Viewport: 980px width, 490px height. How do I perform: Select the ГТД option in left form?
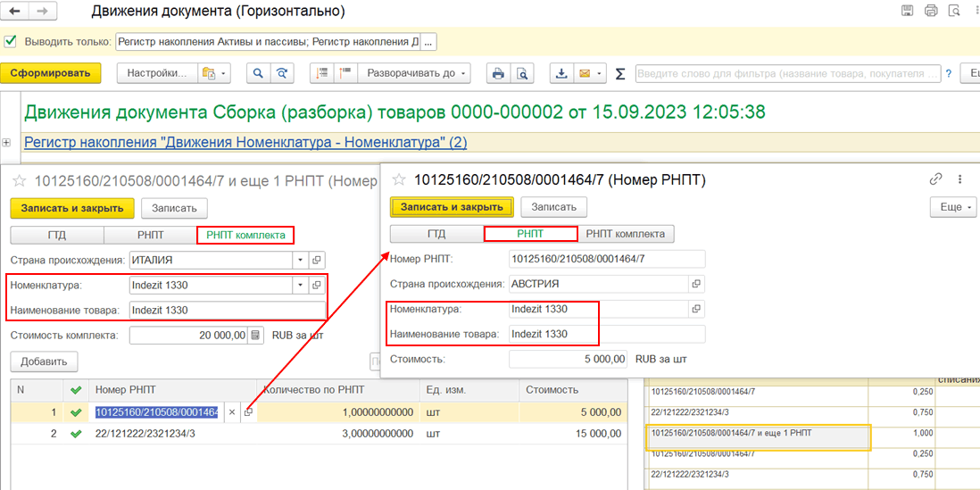click(x=57, y=236)
